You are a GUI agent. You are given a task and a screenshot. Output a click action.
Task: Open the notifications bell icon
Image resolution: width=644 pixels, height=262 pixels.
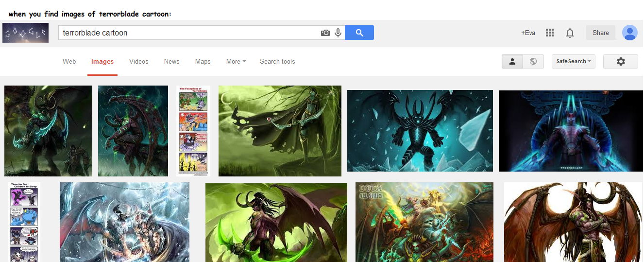[x=570, y=33]
